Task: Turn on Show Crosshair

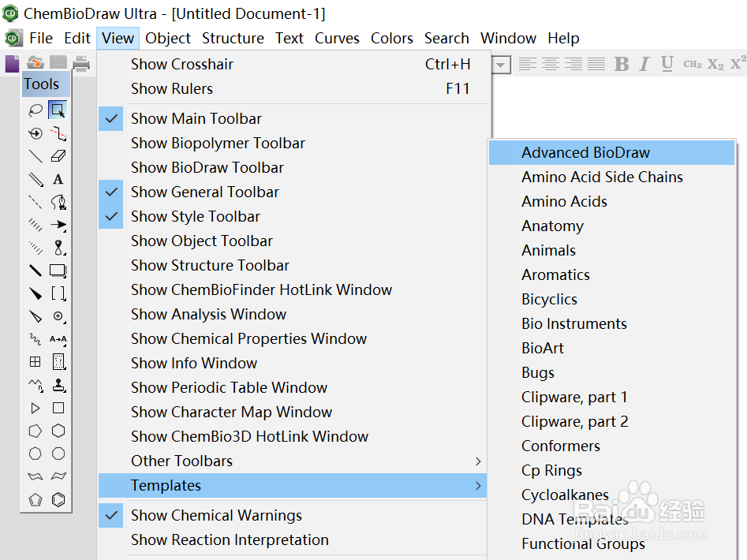Action: click(293, 65)
